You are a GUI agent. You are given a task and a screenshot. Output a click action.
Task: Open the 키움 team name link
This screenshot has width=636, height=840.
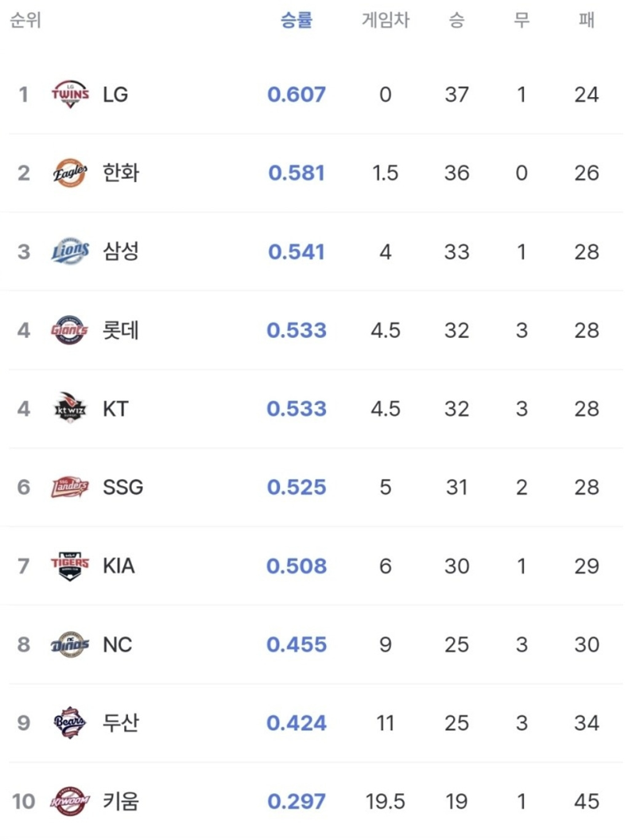(x=121, y=802)
